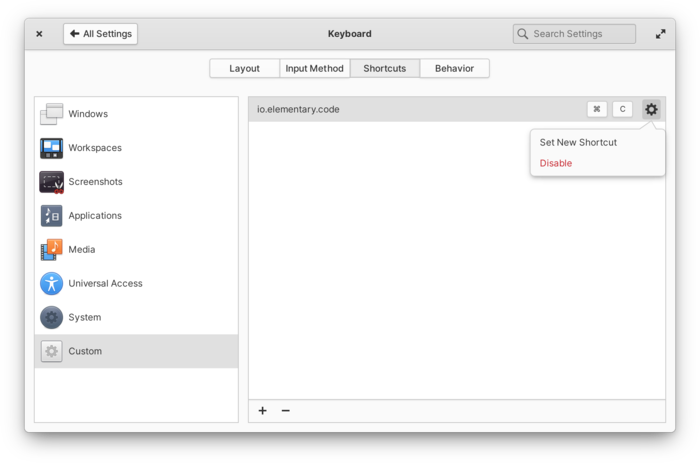This screenshot has height=463, width=700.
Task: Click the Super key cap of shortcut
Action: coord(597,109)
